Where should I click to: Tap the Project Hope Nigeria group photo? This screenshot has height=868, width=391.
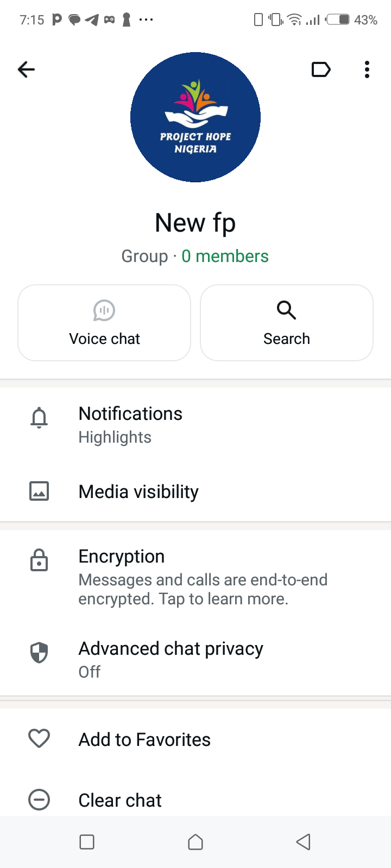pyautogui.click(x=195, y=117)
